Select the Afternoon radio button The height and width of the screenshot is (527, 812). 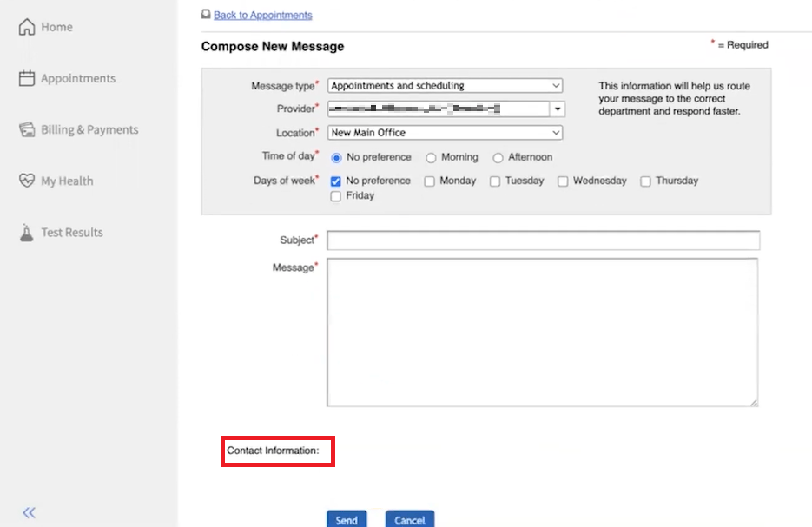[x=498, y=157]
